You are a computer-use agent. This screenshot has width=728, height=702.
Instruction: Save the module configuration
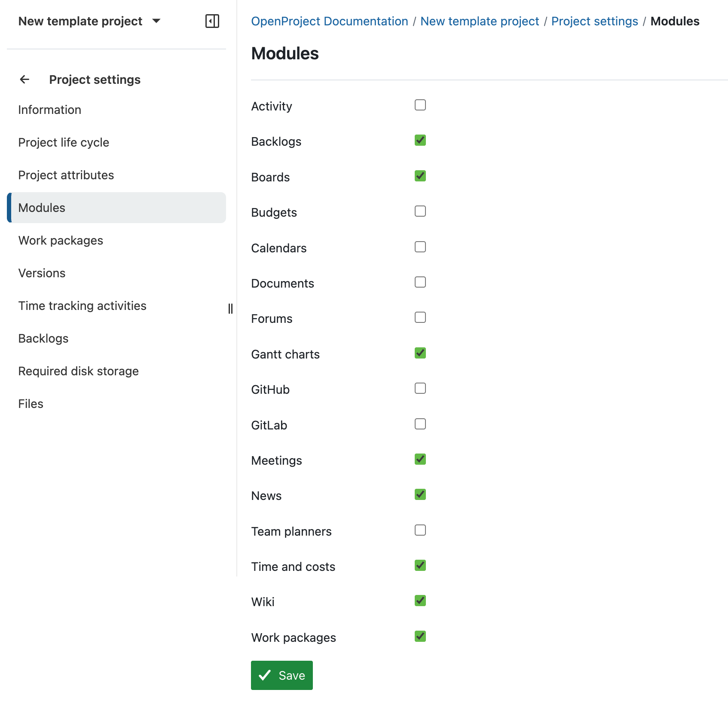coord(281,675)
